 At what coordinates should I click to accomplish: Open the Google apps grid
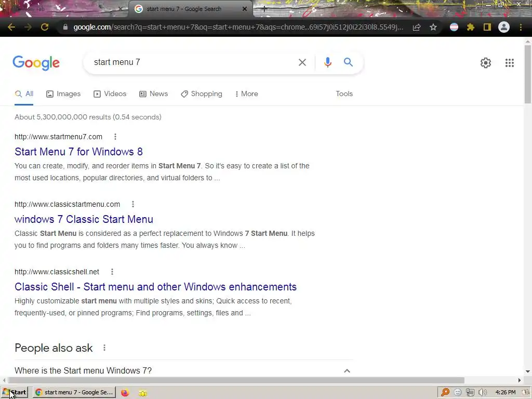point(509,63)
